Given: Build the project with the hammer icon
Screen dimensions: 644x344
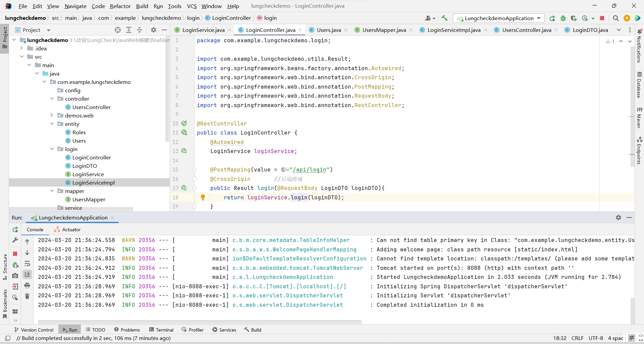Looking at the screenshot, I should point(444,18).
